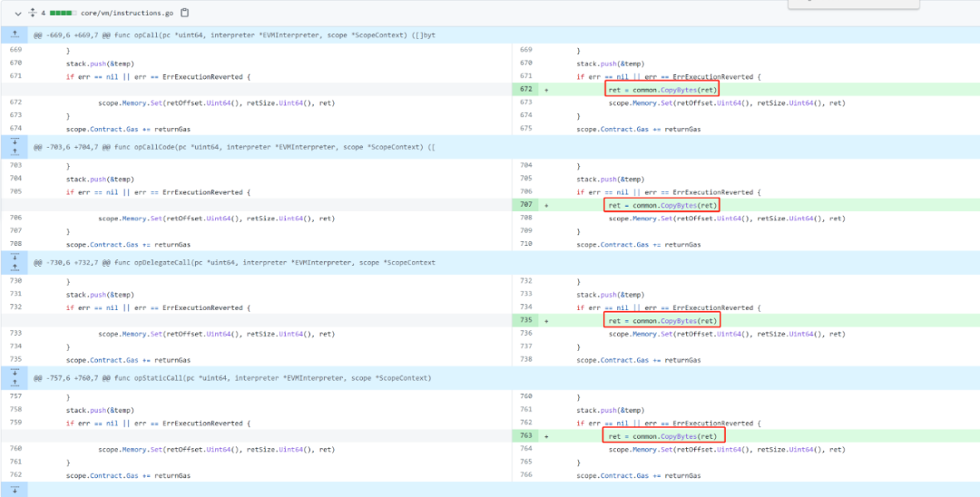Click line number 757 in the left pane
The width and height of the screenshot is (980, 497).
tap(16, 397)
